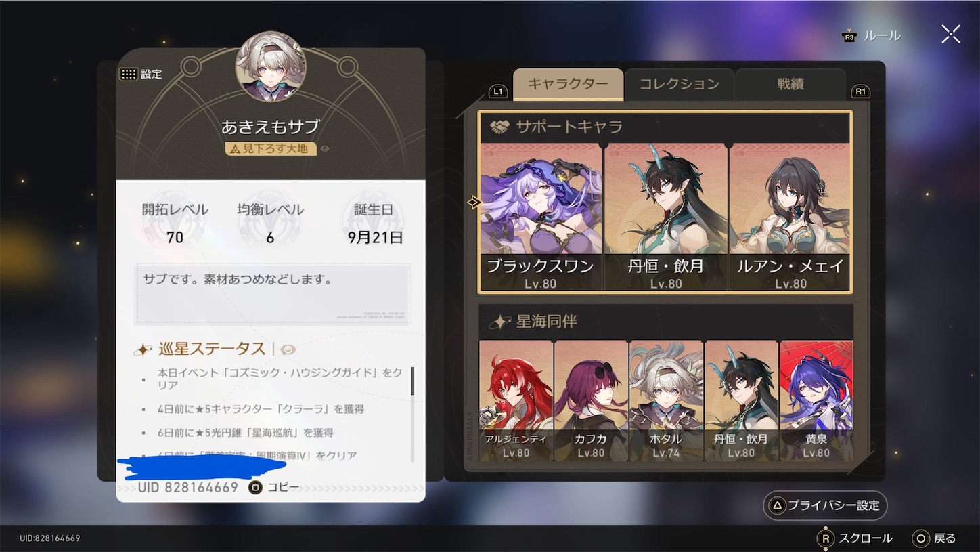Viewport: 980px width, 552px height.
Task: Open プライバシー設定 button
Action: coord(825,505)
